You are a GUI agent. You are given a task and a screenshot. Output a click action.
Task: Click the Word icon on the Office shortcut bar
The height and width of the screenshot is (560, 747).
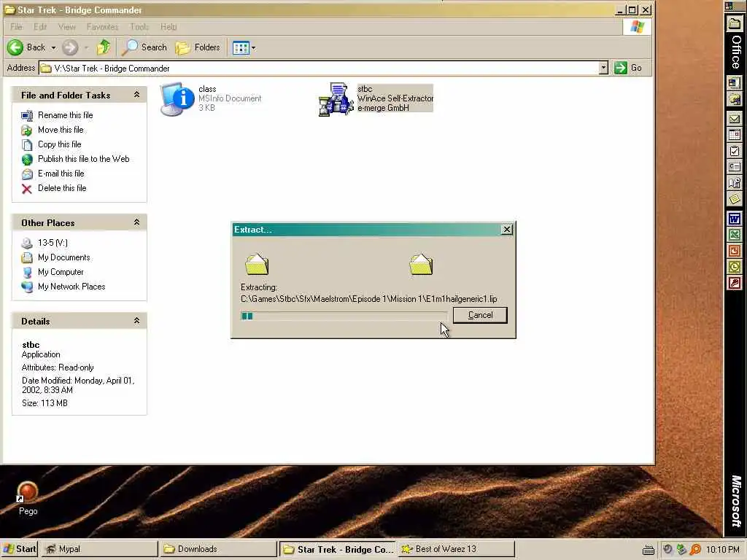coord(734,219)
